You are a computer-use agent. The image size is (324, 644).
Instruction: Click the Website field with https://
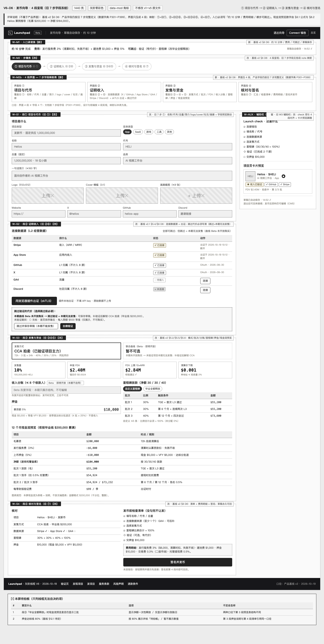tap(38, 214)
